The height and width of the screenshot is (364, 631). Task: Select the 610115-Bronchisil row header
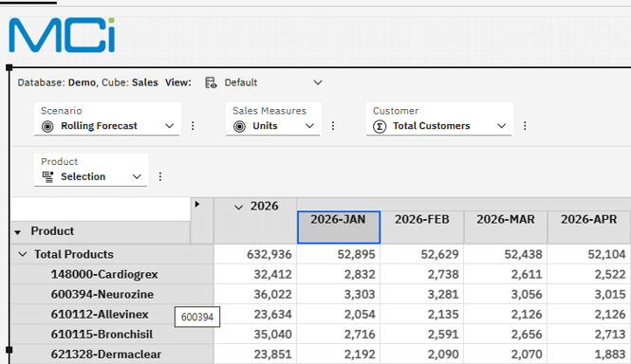(x=112, y=335)
